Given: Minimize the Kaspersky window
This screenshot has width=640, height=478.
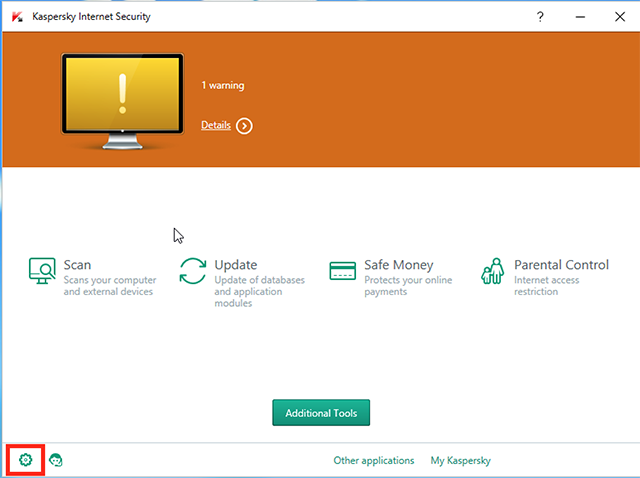Looking at the screenshot, I should (580, 17).
